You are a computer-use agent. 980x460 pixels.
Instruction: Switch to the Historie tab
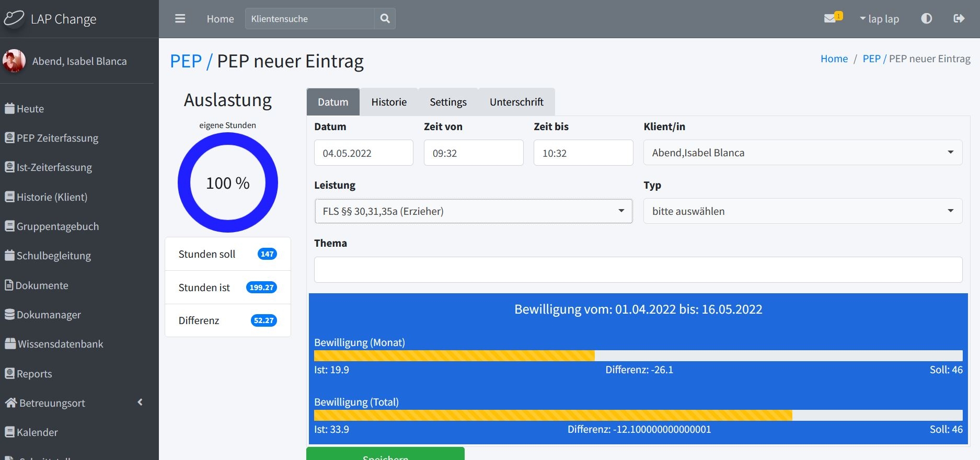[389, 102]
